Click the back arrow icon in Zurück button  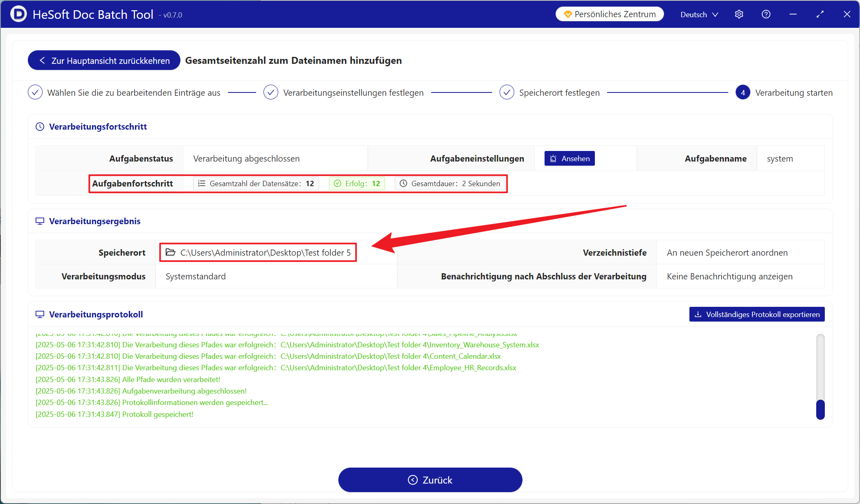pyautogui.click(x=413, y=480)
